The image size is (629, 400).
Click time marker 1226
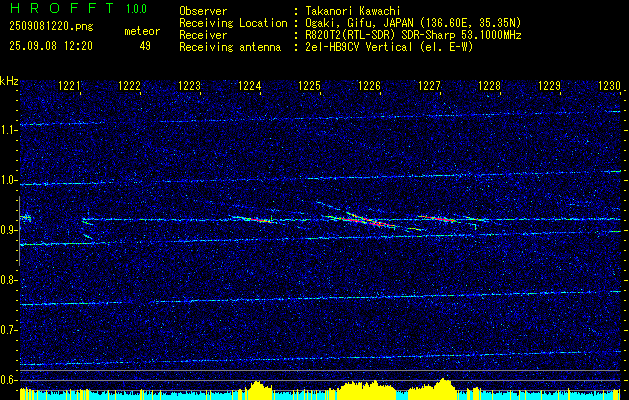pos(369,85)
